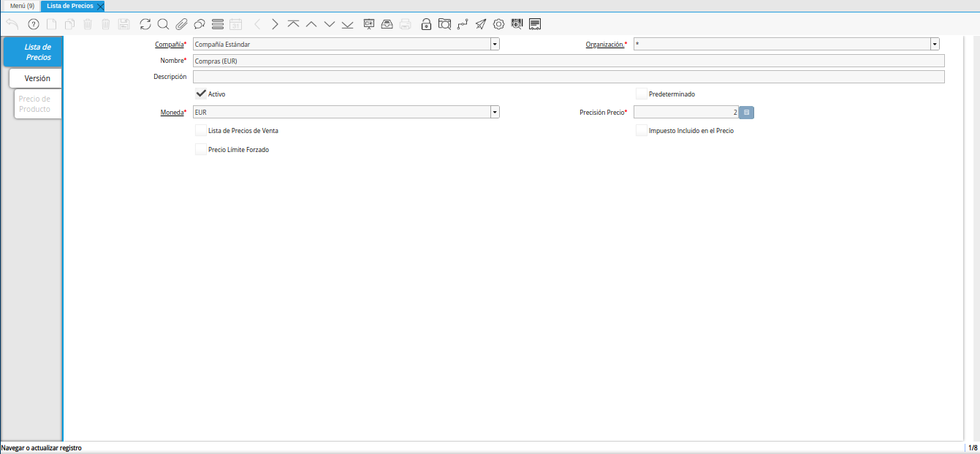The height and width of the screenshot is (454, 980).
Task: Refresh the record with the reload icon
Action: [145, 24]
